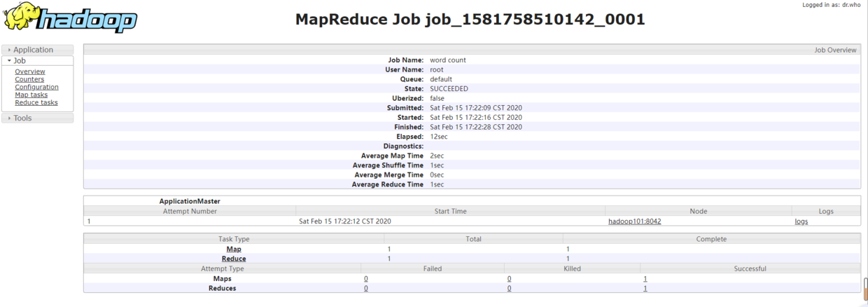The height and width of the screenshot is (307, 868).
Task: Select the Submitted time value
Action: [476, 108]
